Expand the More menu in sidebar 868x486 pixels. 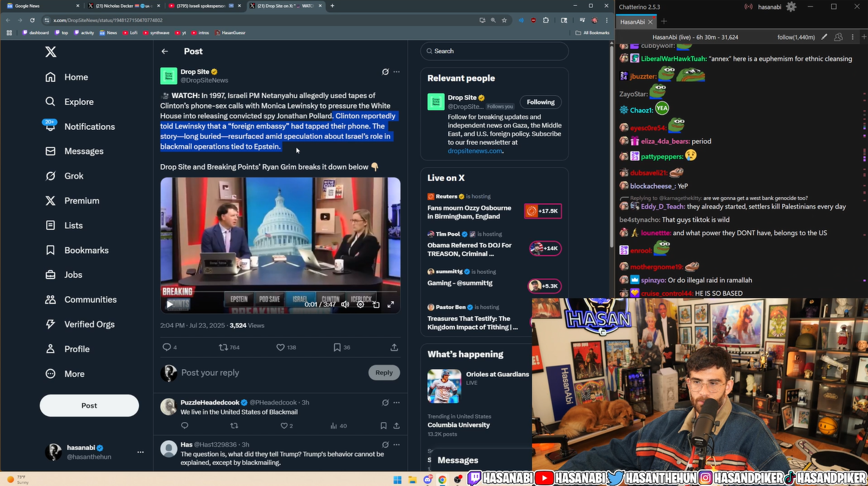65,374
